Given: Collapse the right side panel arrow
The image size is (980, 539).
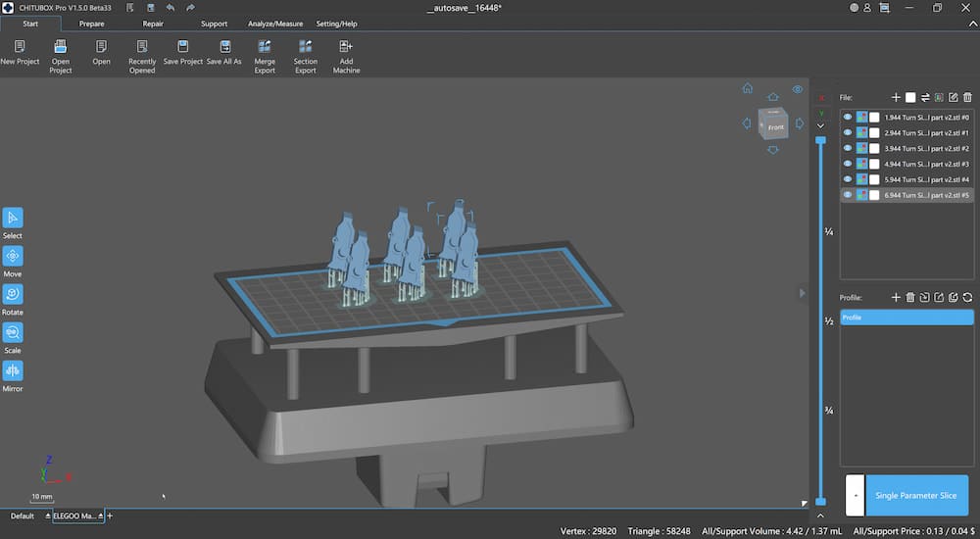Looking at the screenshot, I should tap(803, 293).
